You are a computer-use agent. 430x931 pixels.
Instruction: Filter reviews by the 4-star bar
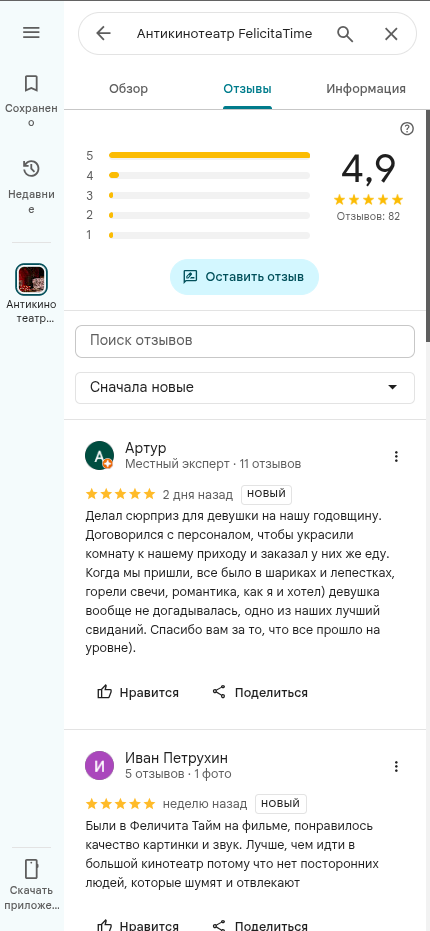[209, 176]
